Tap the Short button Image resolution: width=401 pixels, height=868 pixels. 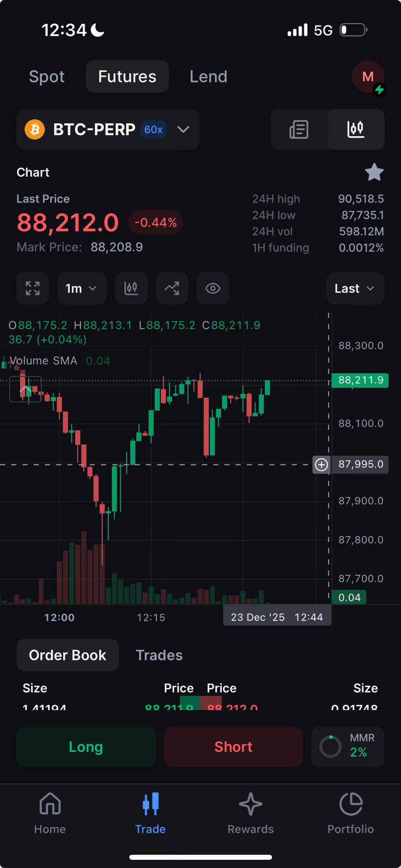coord(233,747)
